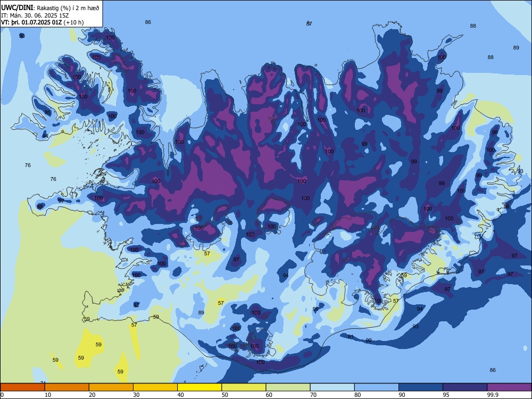
Task: Click the Rakastig (%) í 2 m hæð label
Action: (68, 8)
